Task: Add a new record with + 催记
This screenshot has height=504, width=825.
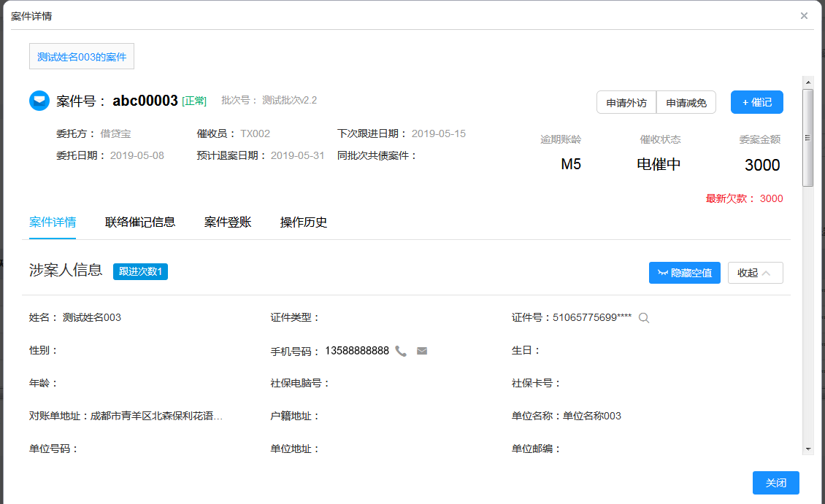Action: [x=756, y=102]
